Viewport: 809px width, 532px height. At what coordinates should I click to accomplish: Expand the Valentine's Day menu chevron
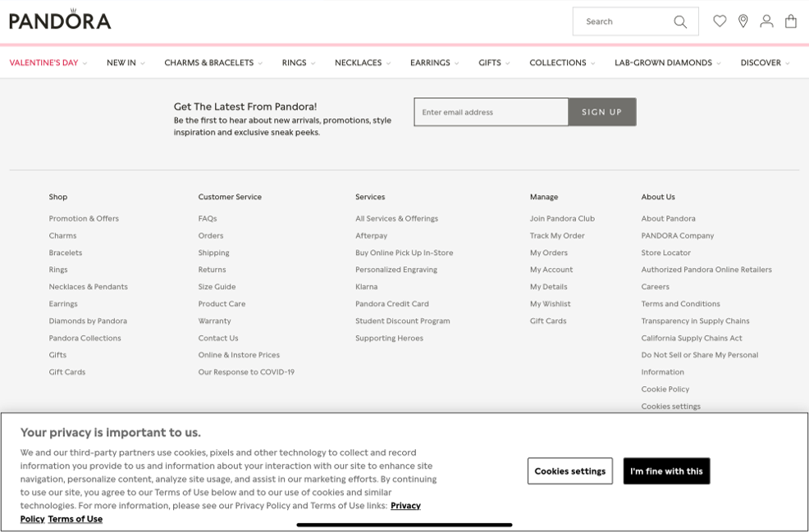(85, 63)
